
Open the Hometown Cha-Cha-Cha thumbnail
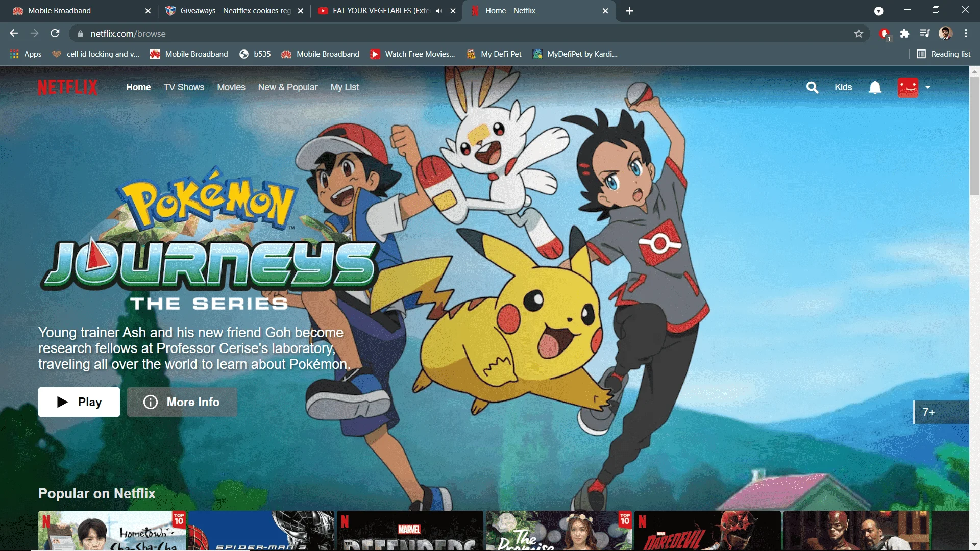[112, 531]
